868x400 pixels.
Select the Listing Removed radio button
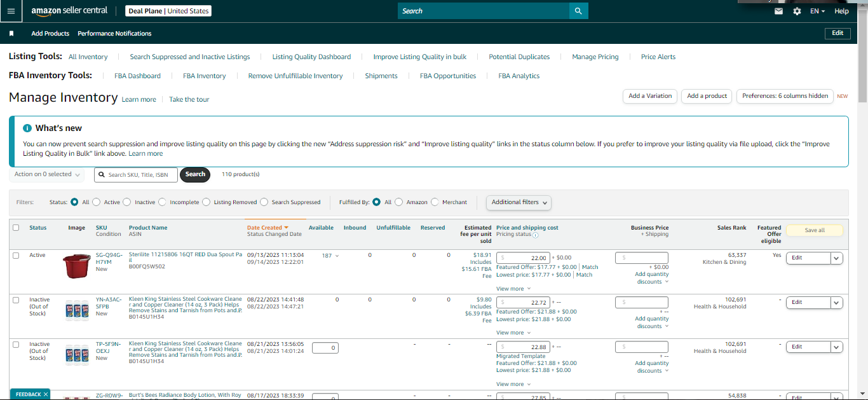(207, 202)
